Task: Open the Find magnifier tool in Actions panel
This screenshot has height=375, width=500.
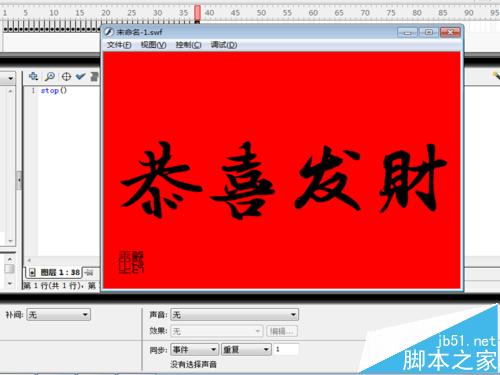Action: (50, 77)
